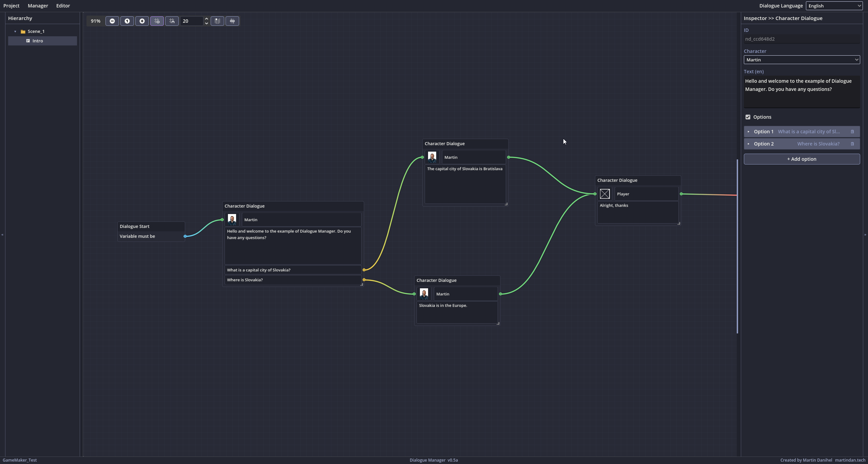Open the Character dropdown showing Martin

[x=802, y=60]
